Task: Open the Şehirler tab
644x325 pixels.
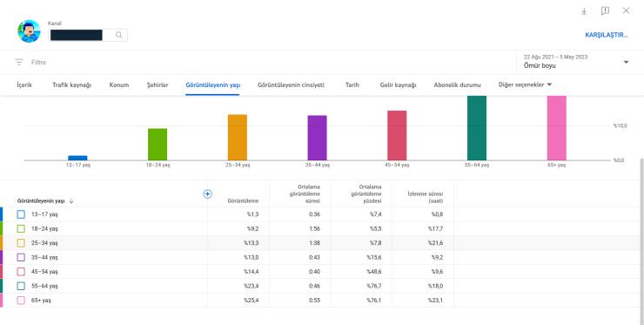Action: pyautogui.click(x=158, y=85)
